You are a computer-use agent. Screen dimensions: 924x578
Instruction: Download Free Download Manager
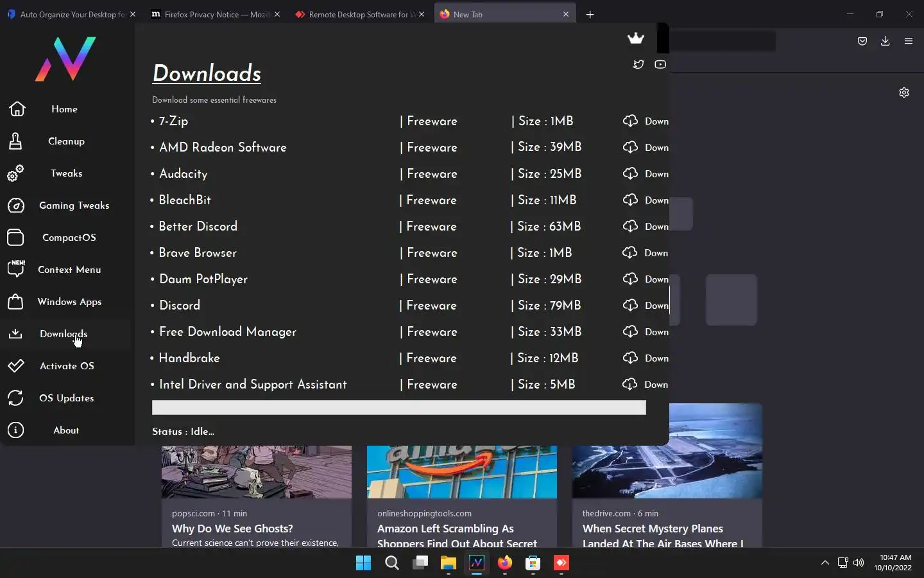pyautogui.click(x=646, y=331)
